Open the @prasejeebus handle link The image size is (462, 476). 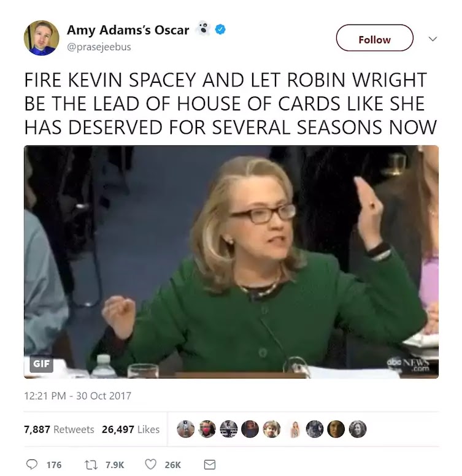tap(99, 47)
